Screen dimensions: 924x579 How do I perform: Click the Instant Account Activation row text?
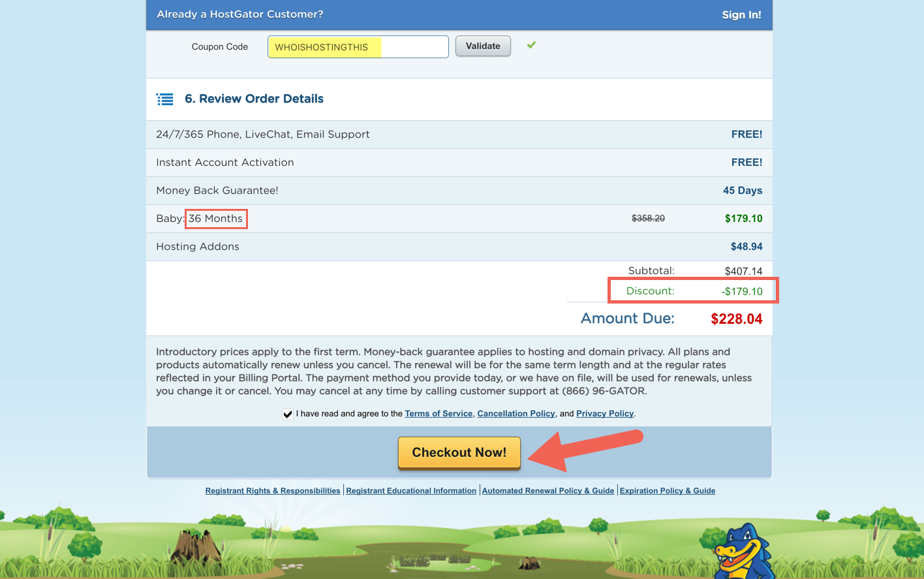point(225,163)
